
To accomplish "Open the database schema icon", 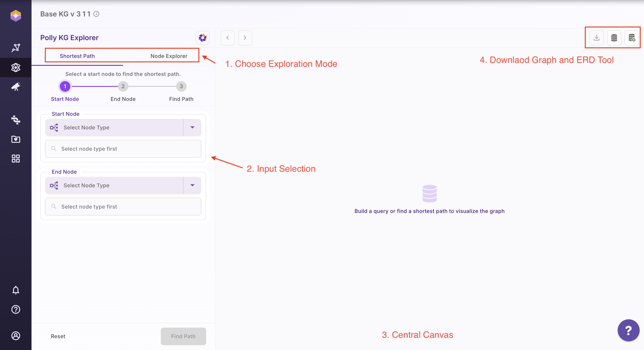I will 614,38.
